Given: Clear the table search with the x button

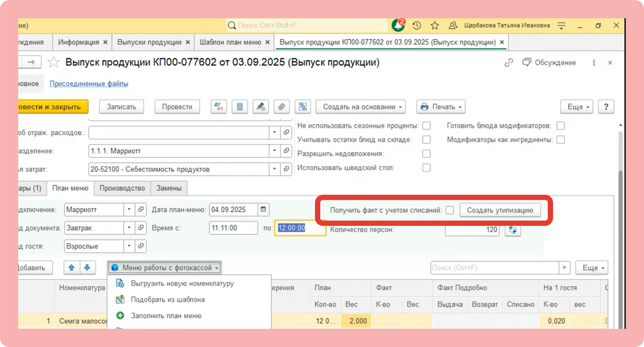Looking at the screenshot, I should click(565, 268).
